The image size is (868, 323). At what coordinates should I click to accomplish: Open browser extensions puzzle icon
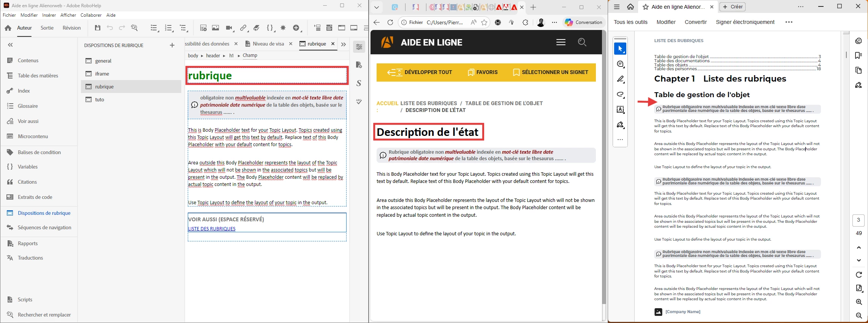coord(525,22)
